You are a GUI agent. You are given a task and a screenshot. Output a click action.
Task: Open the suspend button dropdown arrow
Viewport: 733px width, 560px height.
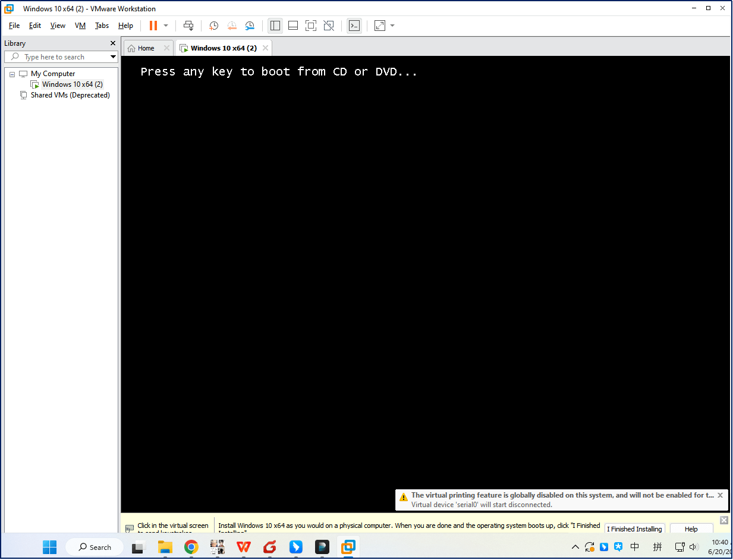(x=167, y=26)
